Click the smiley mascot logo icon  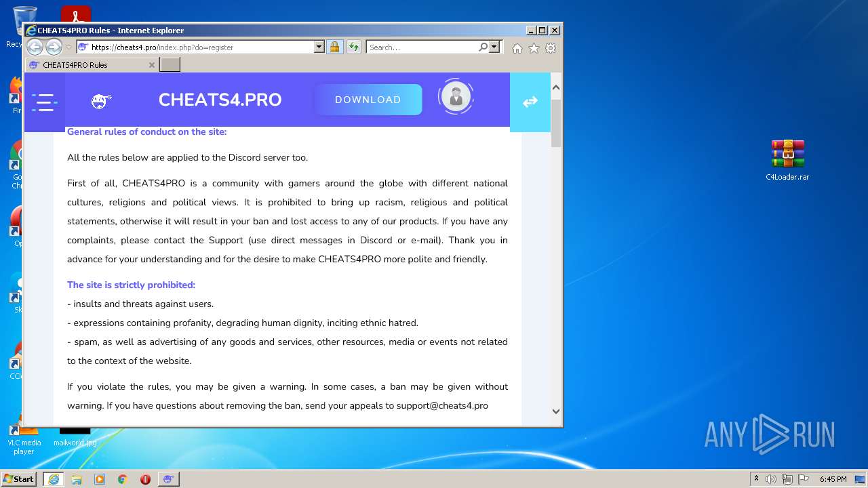(101, 102)
